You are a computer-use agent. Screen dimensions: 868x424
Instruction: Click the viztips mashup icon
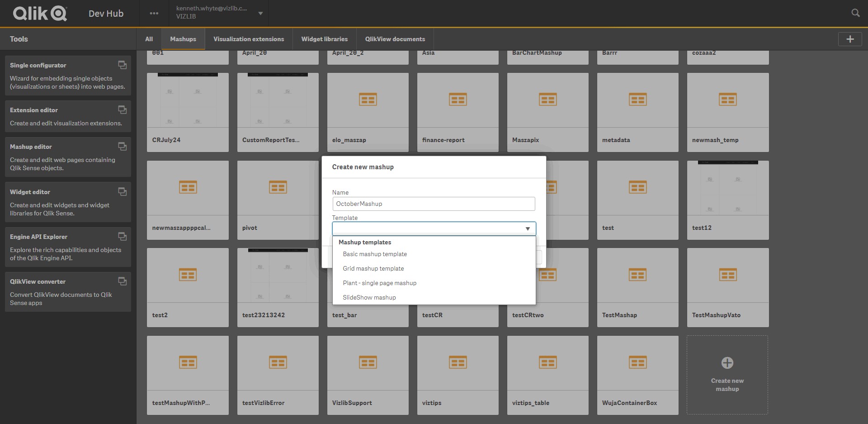pos(458,362)
